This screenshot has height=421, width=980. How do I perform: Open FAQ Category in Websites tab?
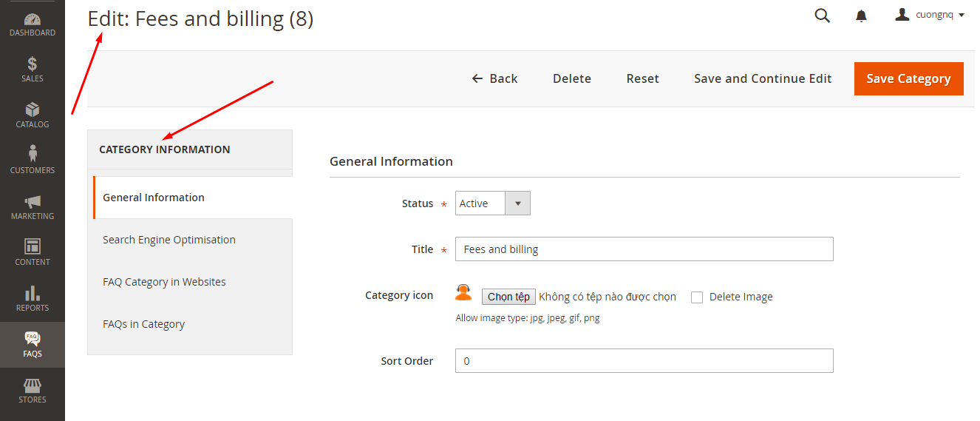[x=164, y=282]
